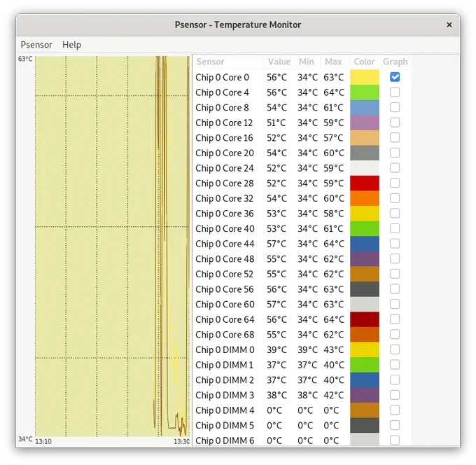This screenshot has height=465, width=476.
Task: Click the temperature graph plot area
Action: [x=112, y=246]
